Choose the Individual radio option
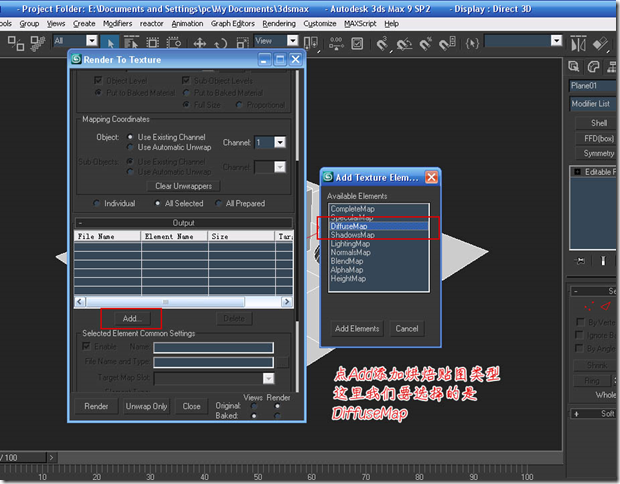 pyautogui.click(x=96, y=203)
